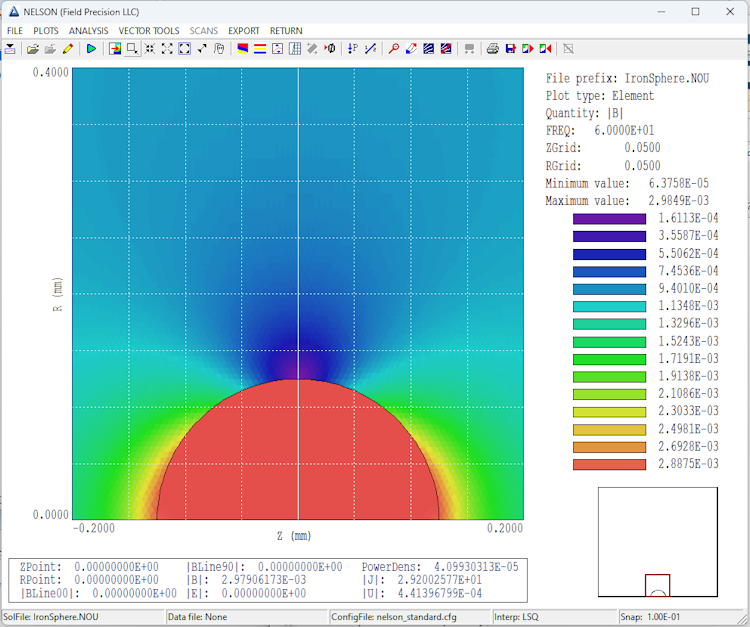Click the plot quantity icon with curve
750x627 pixels.
[277, 49]
